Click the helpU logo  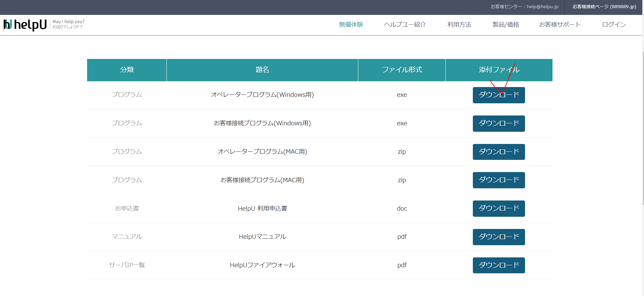[x=25, y=25]
